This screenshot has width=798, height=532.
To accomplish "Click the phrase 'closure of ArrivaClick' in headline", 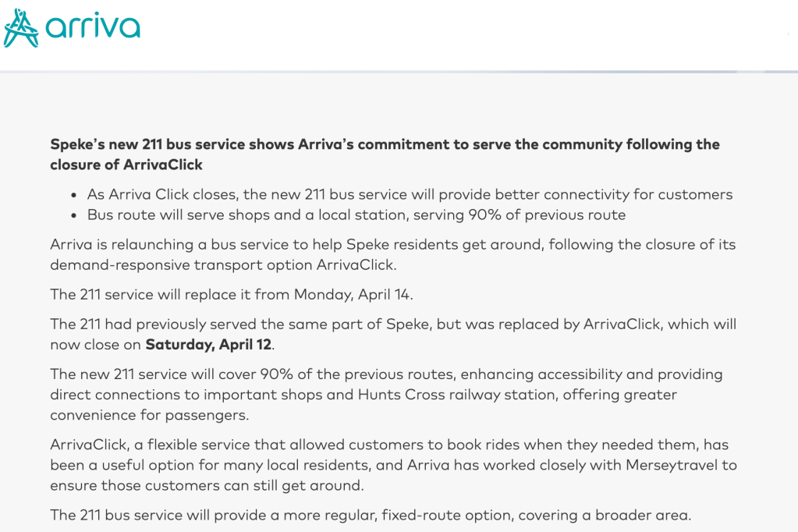I will pyautogui.click(x=126, y=165).
